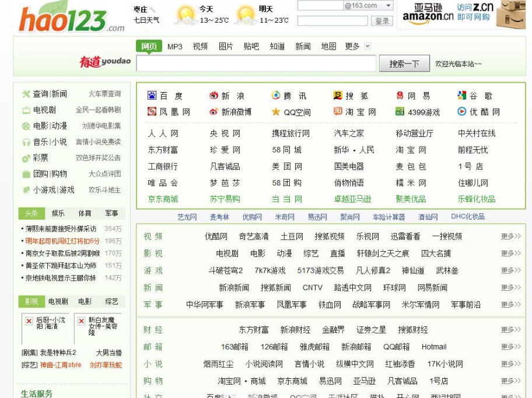Viewport: 532px width, 398px height.
Task: Open the 七日天气 forecast link
Action: pos(146,20)
